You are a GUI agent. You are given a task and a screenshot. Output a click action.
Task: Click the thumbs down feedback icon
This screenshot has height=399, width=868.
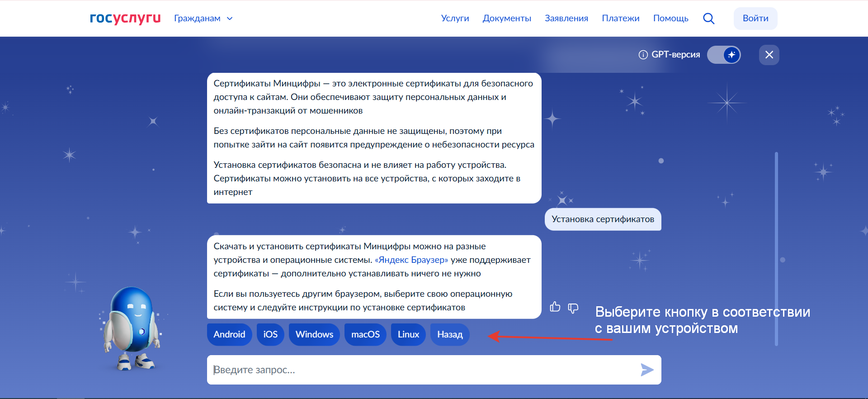tap(573, 308)
